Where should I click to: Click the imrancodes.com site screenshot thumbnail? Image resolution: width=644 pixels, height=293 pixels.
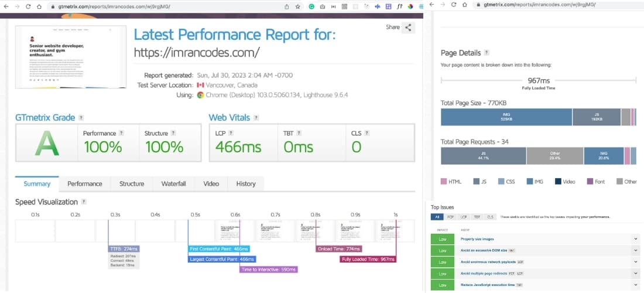71,57
